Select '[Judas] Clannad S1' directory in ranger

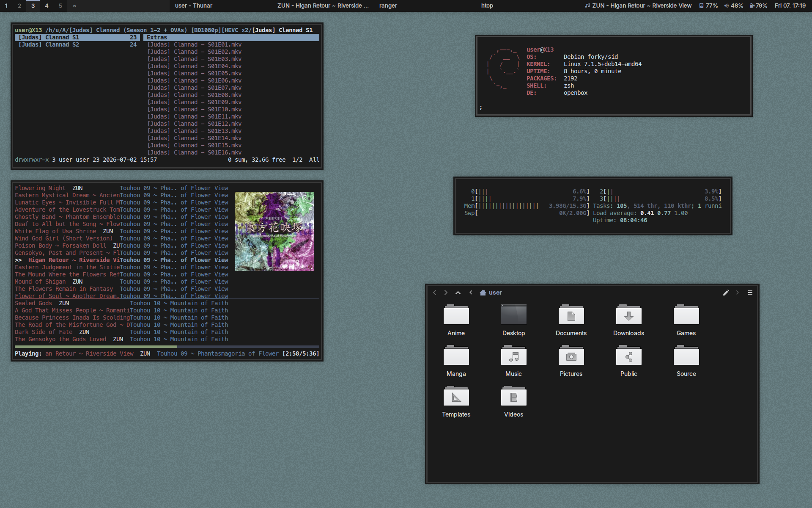click(x=77, y=37)
